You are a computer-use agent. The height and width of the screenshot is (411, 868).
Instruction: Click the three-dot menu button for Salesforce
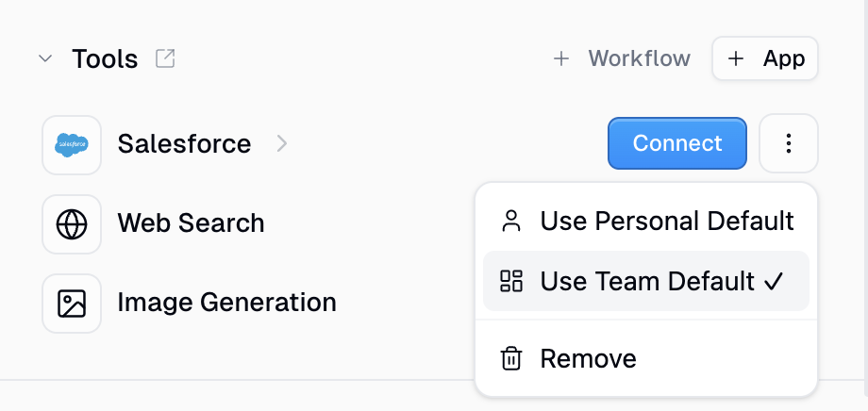[x=789, y=143]
